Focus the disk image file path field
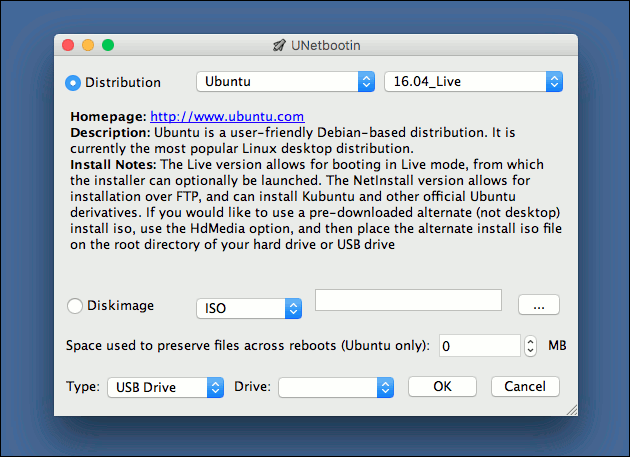 tap(408, 300)
